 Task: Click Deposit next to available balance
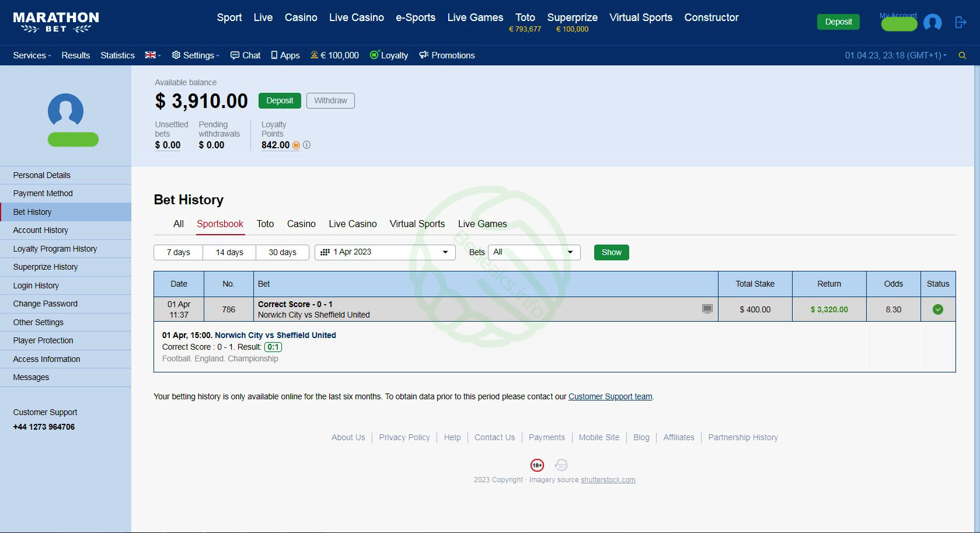(280, 100)
